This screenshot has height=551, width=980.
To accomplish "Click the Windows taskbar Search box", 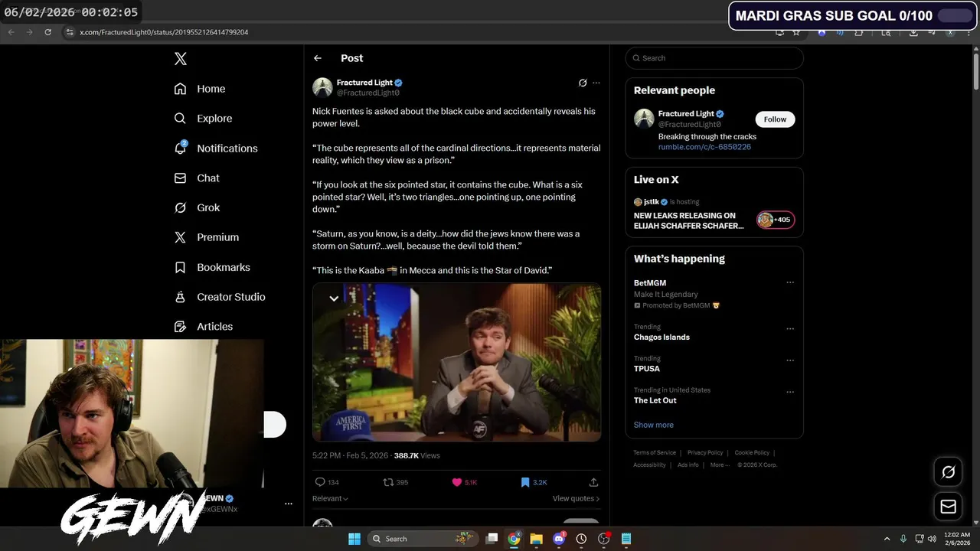I will 423,539.
